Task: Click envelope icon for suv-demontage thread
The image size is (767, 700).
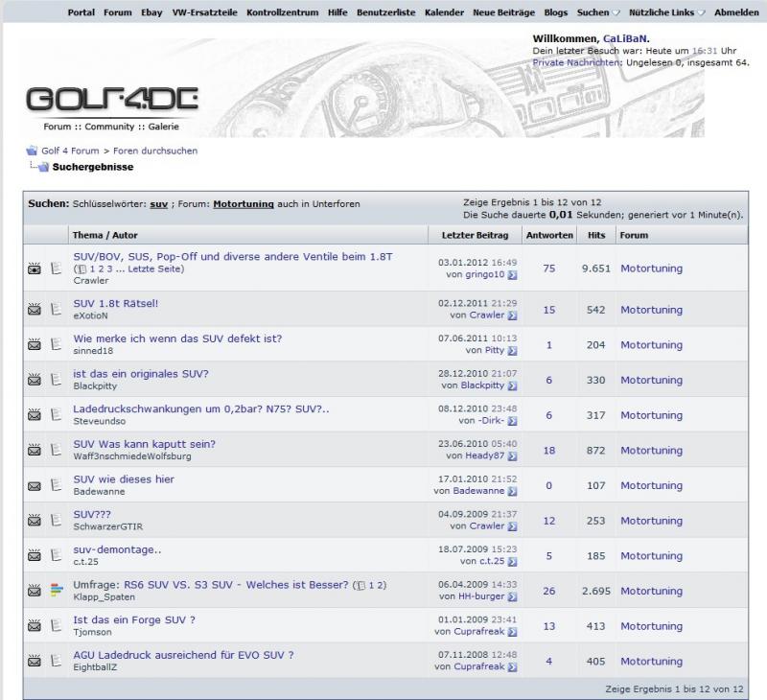Action: 35,556
